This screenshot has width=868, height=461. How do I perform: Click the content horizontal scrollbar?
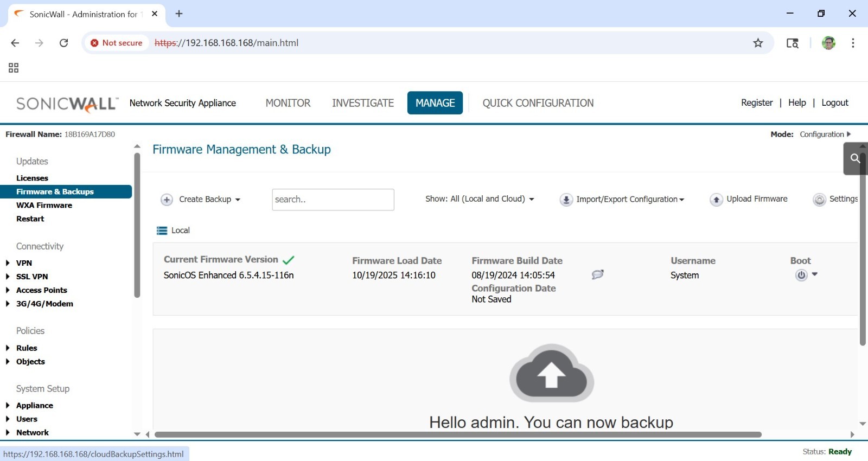pyautogui.click(x=458, y=434)
